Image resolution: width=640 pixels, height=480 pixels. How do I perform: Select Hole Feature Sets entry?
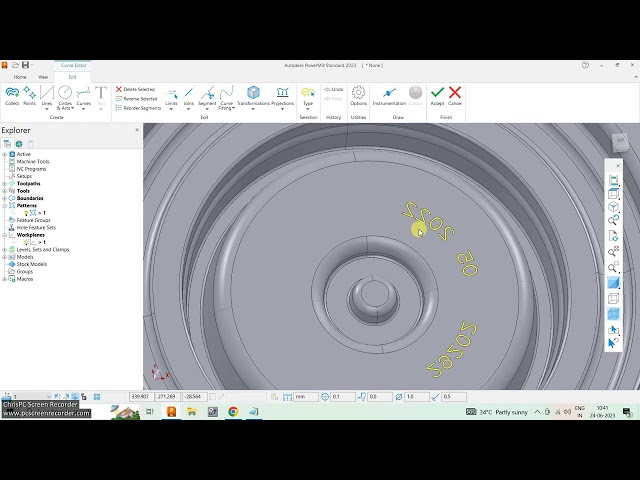pyautogui.click(x=36, y=228)
